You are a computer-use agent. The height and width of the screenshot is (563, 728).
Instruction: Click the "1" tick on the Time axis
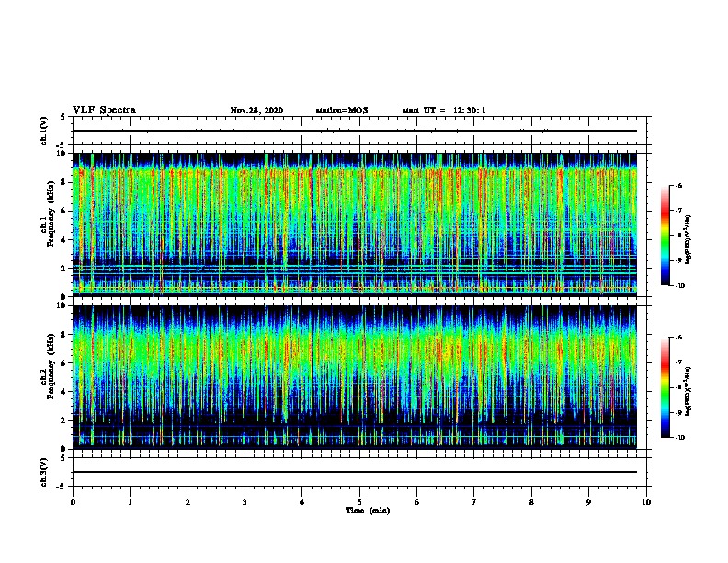coord(130,502)
